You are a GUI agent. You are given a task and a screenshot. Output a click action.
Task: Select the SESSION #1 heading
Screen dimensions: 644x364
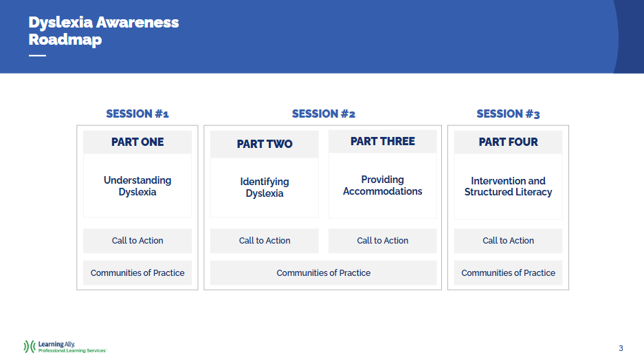(137, 114)
